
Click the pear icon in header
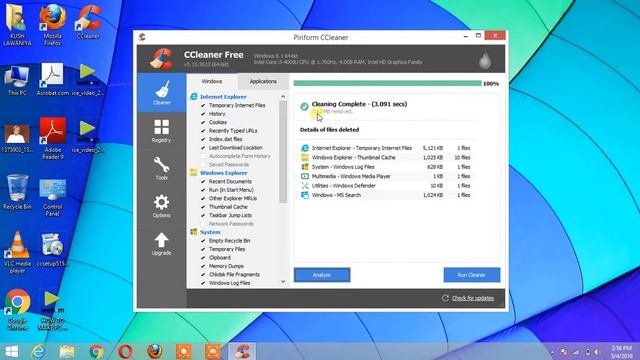(485, 61)
